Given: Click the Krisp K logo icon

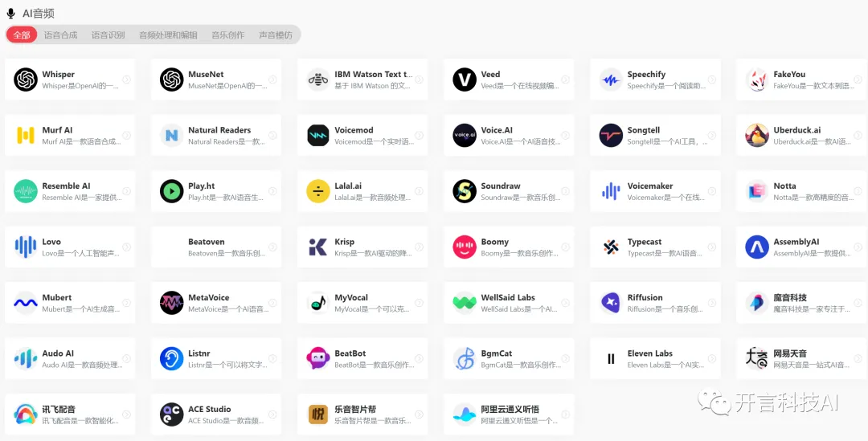Looking at the screenshot, I should pos(318,247).
